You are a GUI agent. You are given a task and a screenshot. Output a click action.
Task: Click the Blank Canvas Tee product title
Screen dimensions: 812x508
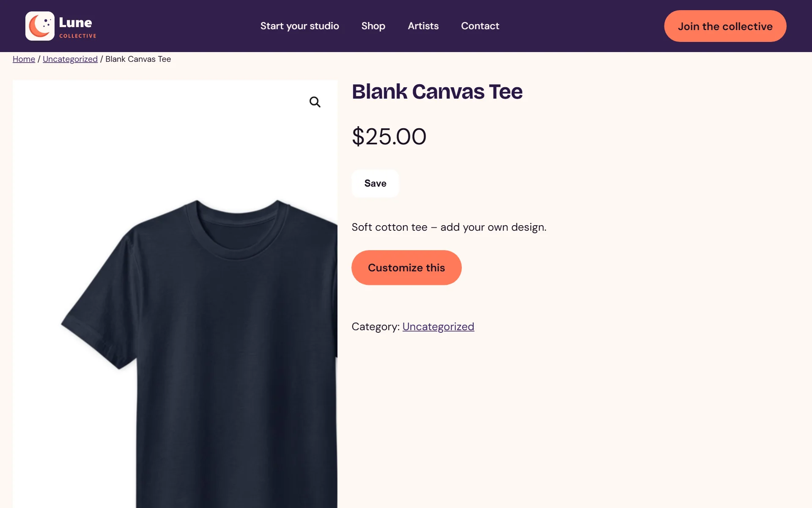(437, 91)
